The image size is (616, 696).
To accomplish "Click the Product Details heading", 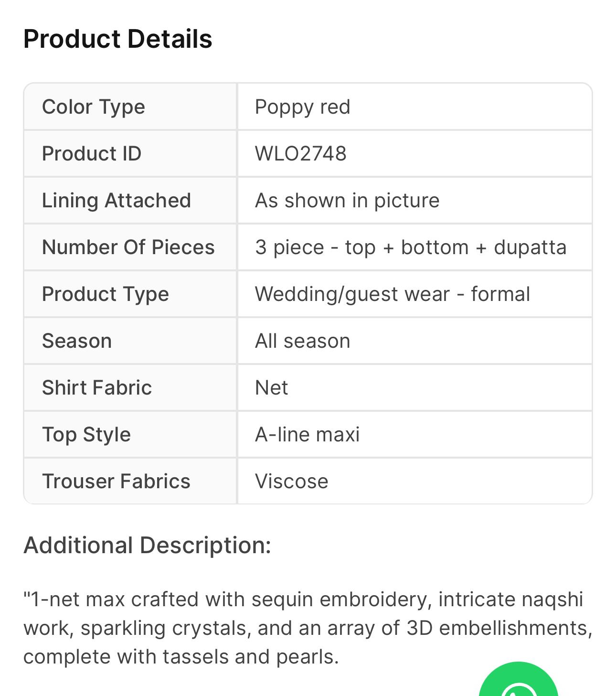I will pyautogui.click(x=117, y=39).
